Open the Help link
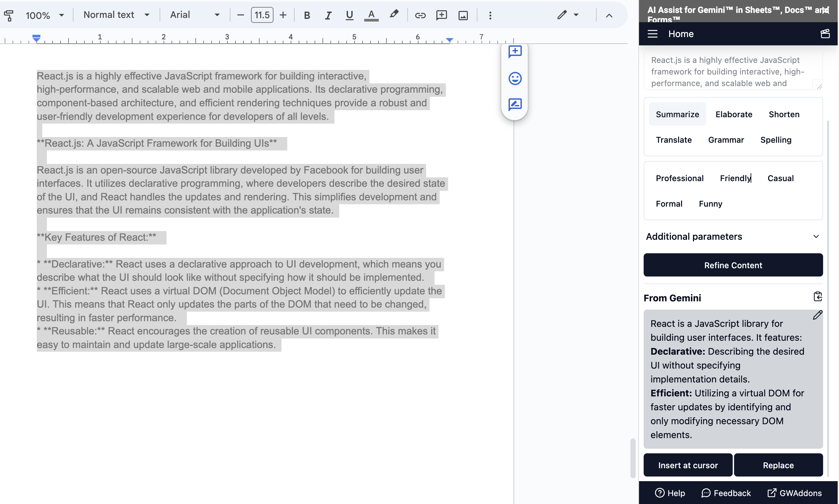The image size is (839, 504). pos(669,493)
